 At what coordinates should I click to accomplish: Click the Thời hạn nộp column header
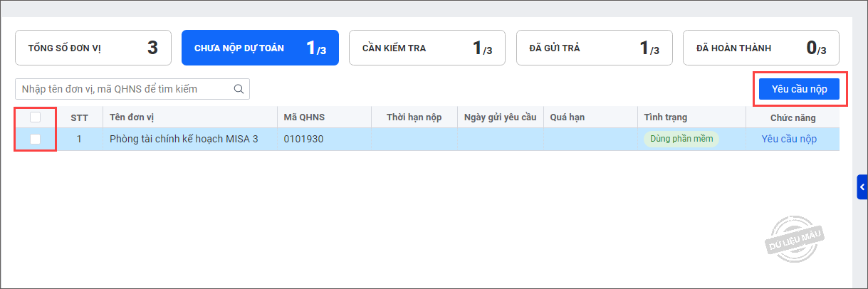[x=414, y=117]
